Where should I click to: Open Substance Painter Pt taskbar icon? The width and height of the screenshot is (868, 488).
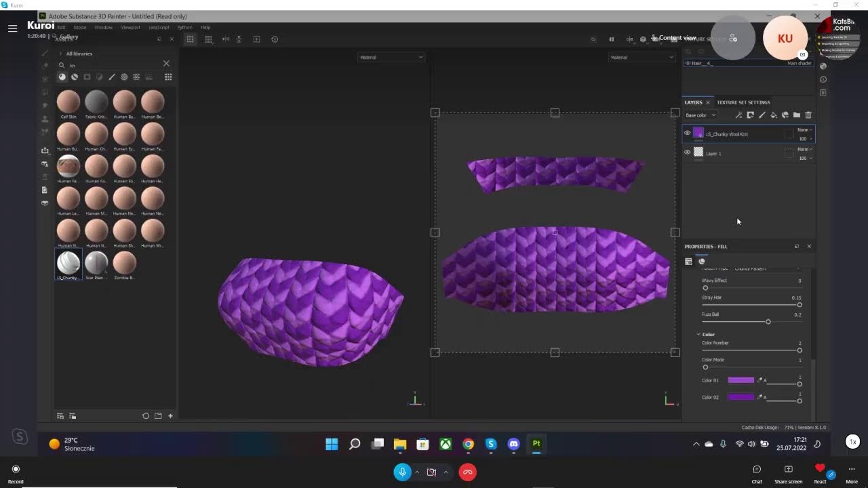(x=536, y=444)
